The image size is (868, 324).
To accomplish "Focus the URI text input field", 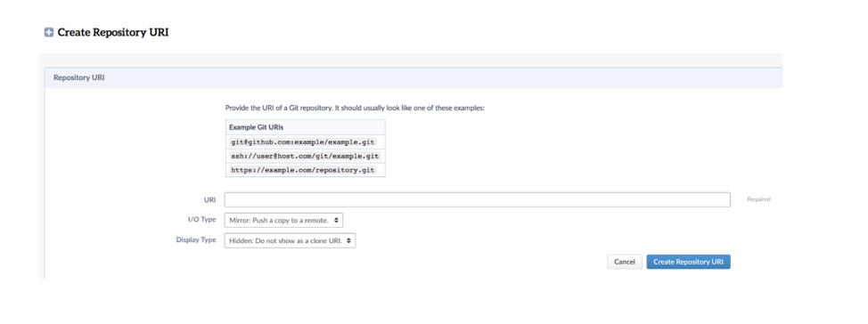I will pyautogui.click(x=477, y=199).
